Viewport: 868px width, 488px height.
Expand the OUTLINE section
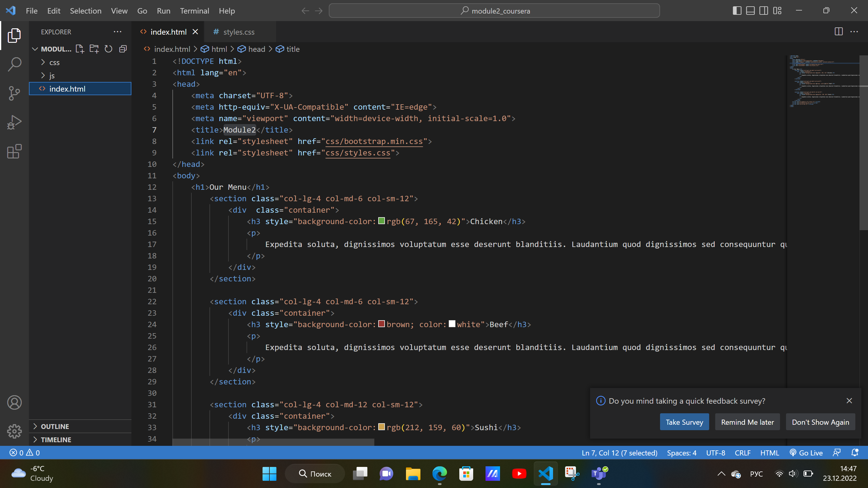55,426
